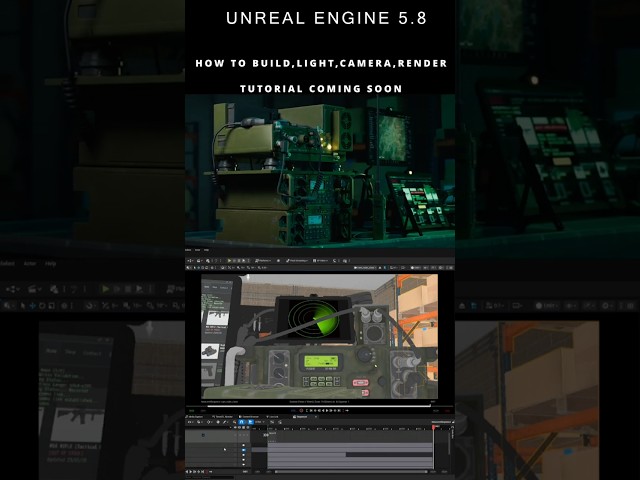The height and width of the screenshot is (480, 640).
Task: Open the nDisplay toolbar dropdown
Action: click(x=320, y=261)
